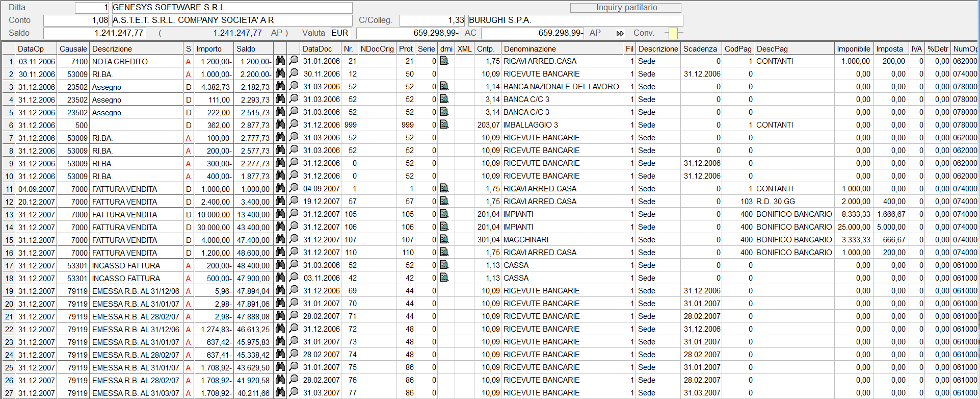Click the Ditta number input field
The image size is (980, 399).
(x=92, y=8)
